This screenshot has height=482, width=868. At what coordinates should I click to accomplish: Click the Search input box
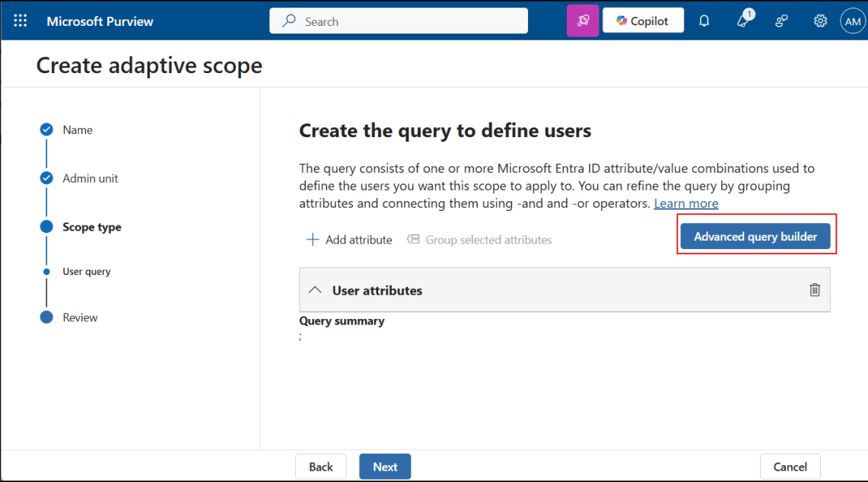(x=399, y=21)
